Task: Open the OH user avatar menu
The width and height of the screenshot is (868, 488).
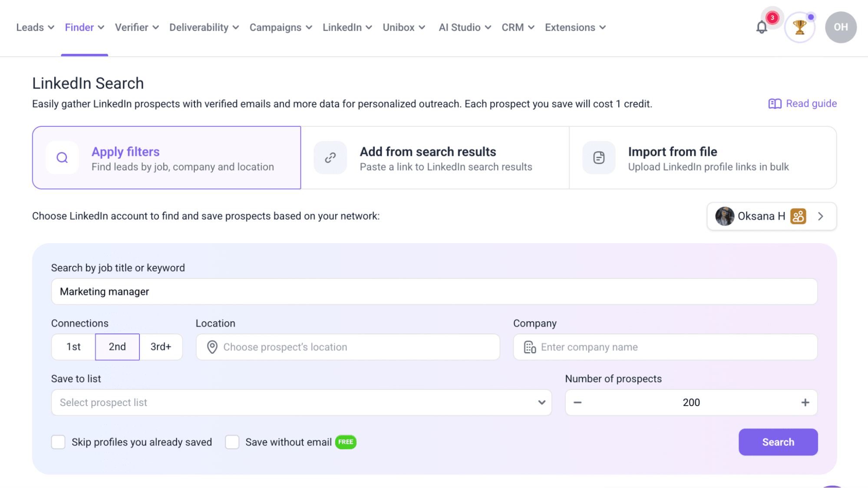Action: click(841, 27)
